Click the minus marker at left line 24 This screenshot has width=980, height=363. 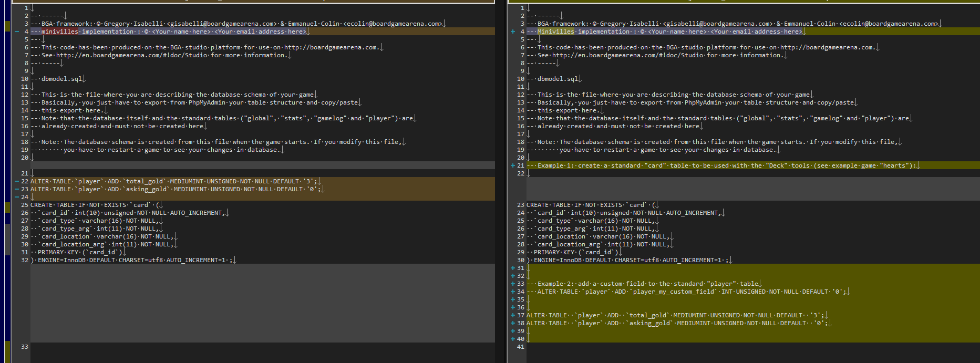point(17,197)
